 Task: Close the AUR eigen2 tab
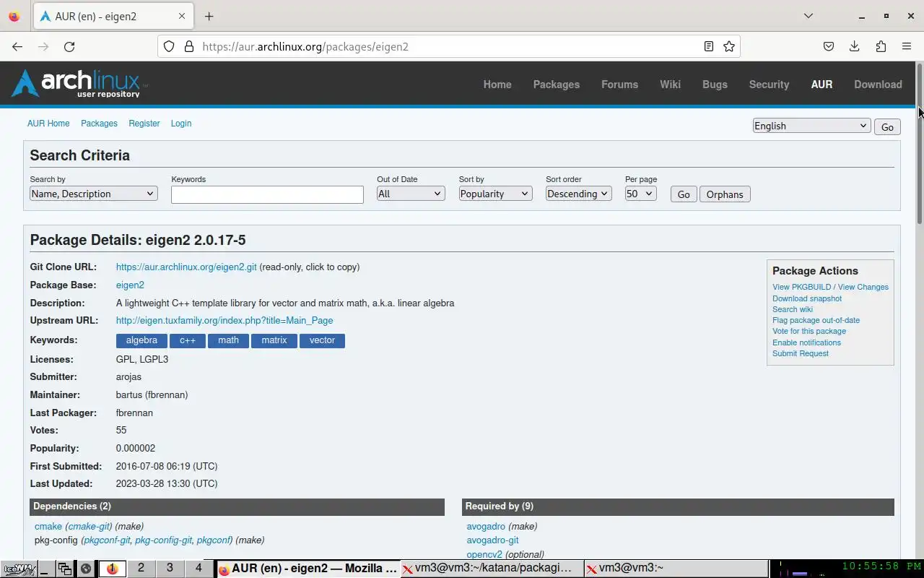click(182, 16)
